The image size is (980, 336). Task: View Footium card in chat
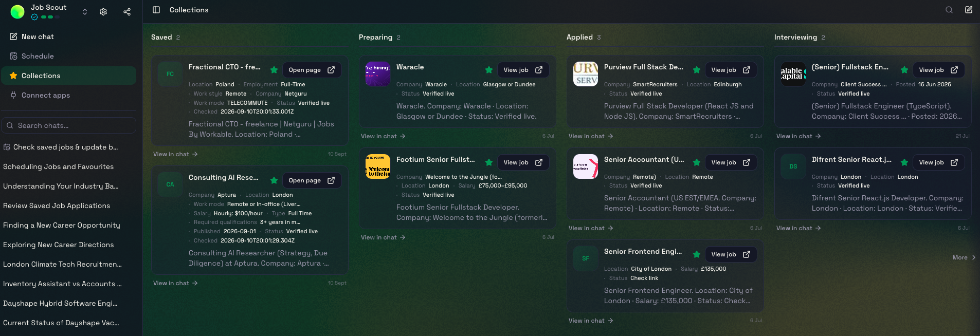[x=383, y=237]
